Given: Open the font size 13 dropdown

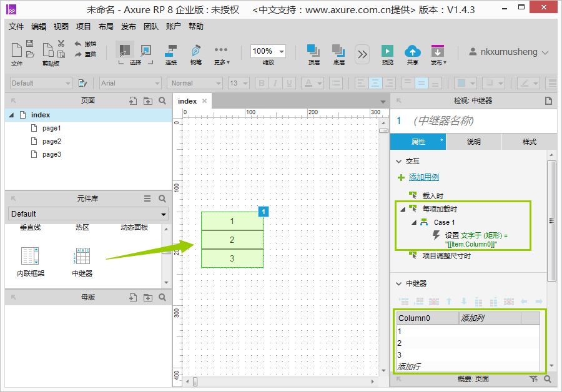Looking at the screenshot, I should click(239, 83).
